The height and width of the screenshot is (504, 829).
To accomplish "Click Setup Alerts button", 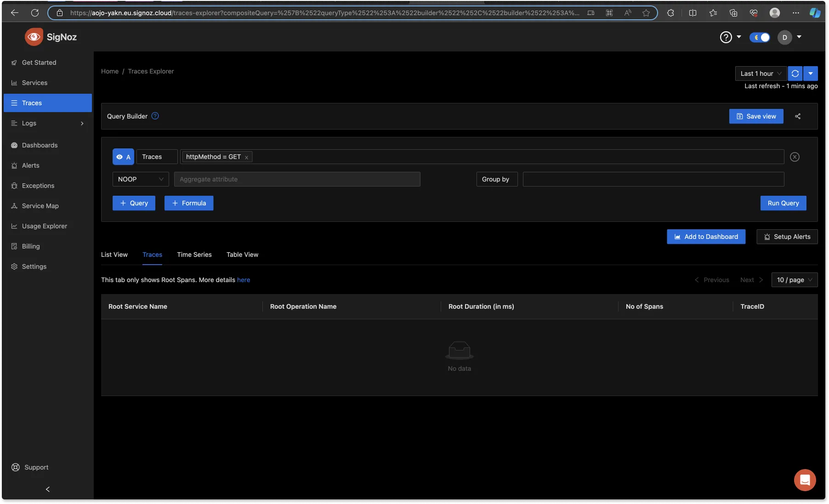I will click(787, 237).
